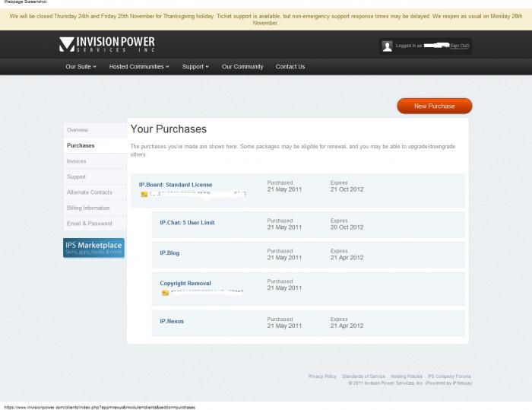Open the IPS Marketplace banner
532x410 pixels.
93,248
